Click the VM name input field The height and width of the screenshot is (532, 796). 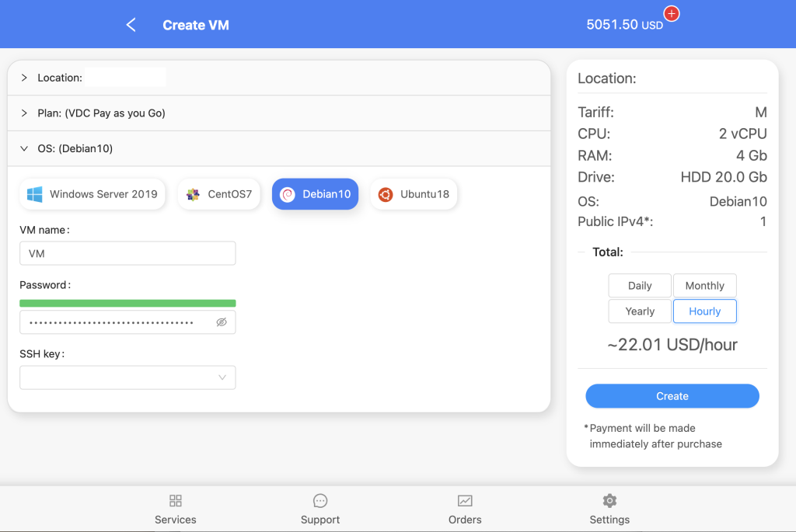[127, 253]
